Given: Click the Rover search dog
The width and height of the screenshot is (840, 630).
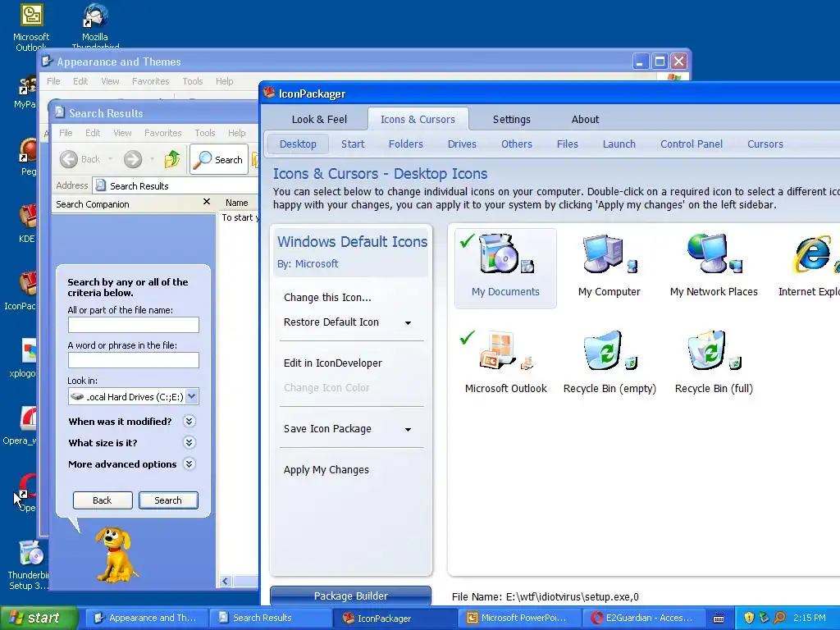Looking at the screenshot, I should point(115,555).
